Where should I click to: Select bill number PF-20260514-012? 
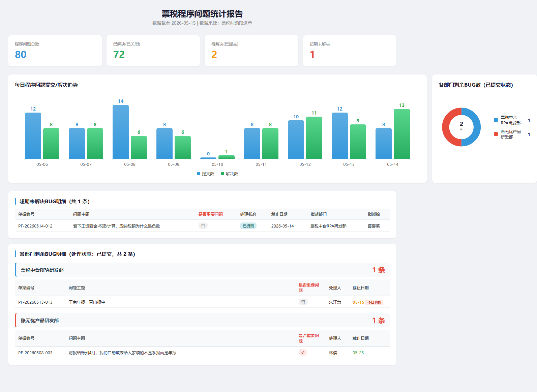click(x=35, y=226)
